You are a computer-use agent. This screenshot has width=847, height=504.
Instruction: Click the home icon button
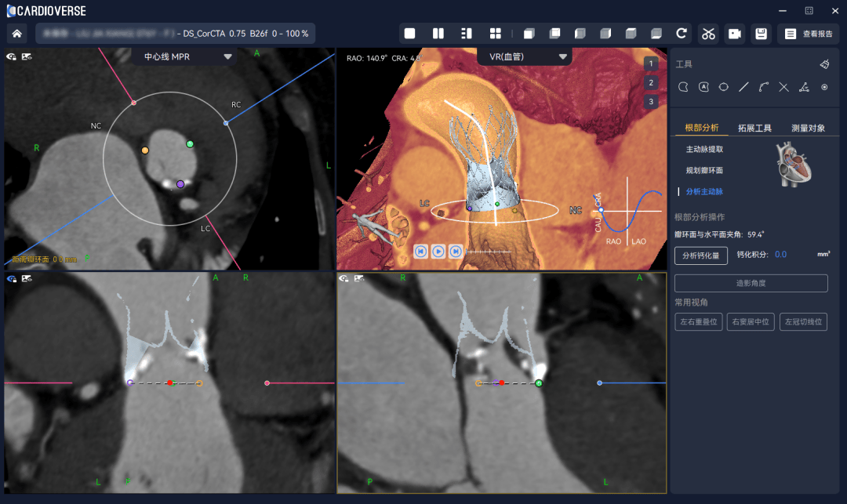pyautogui.click(x=17, y=34)
